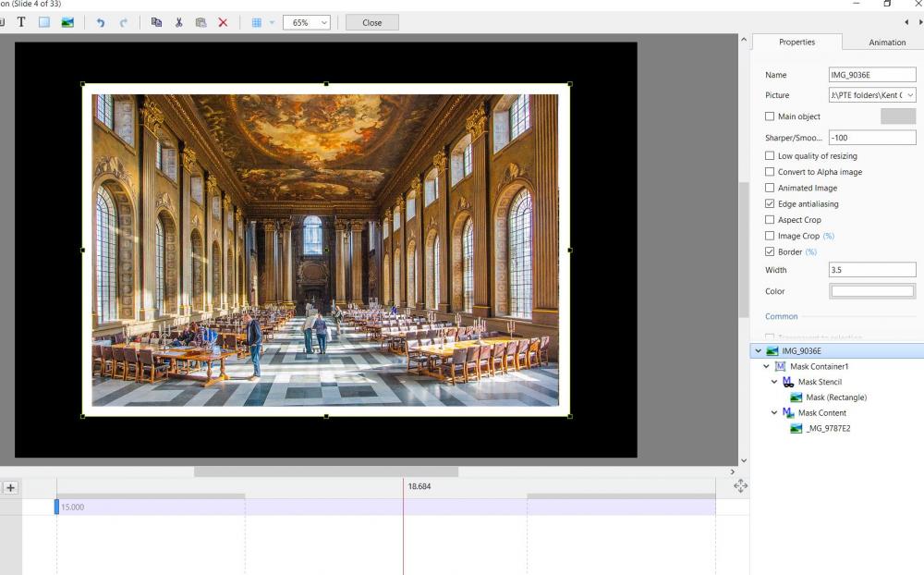Enable the Main object checkbox
Viewport: 924px width, 575px height.
tap(770, 116)
